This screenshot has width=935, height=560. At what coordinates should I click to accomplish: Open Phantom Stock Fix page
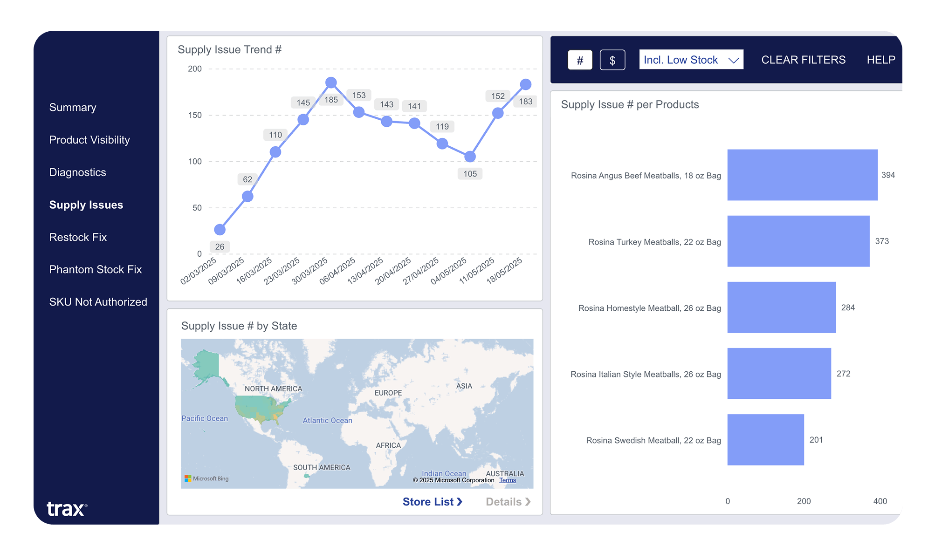tap(96, 269)
